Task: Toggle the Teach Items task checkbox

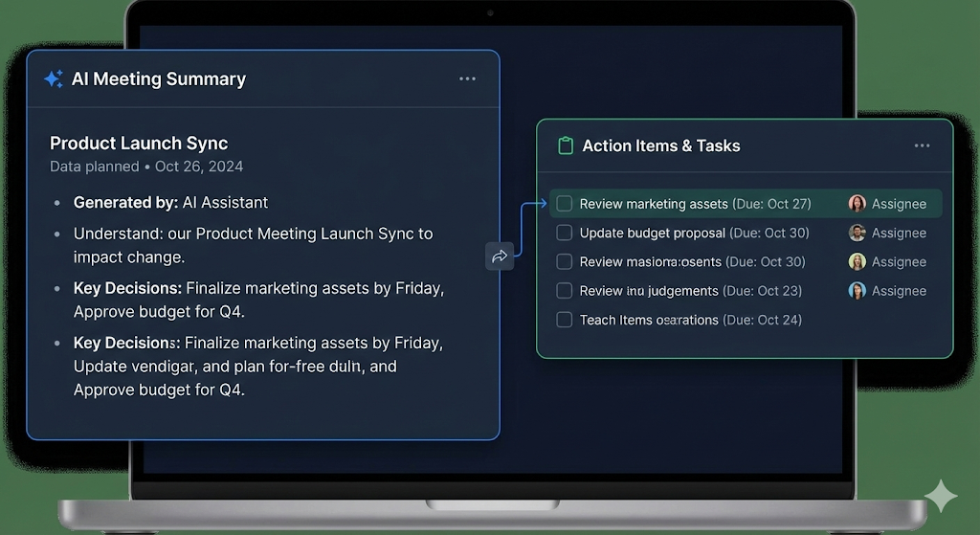Action: click(x=565, y=320)
